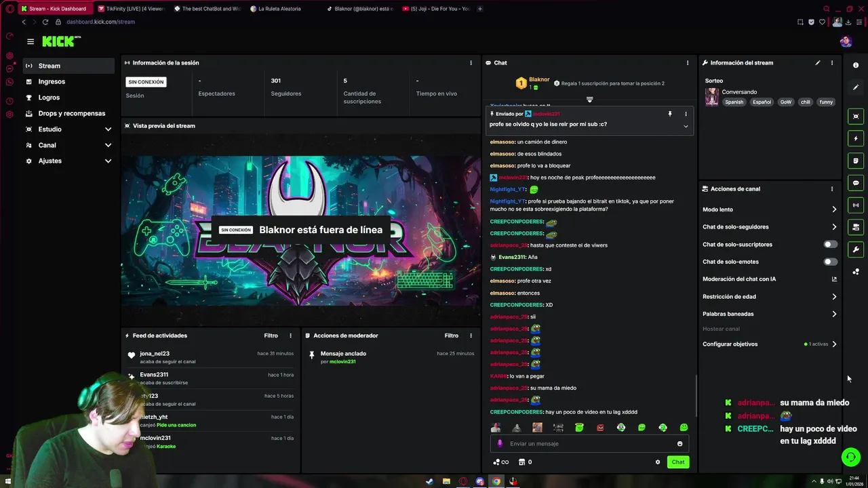Open the Stream sidebar item
This screenshot has width=868, height=488.
(x=68, y=66)
